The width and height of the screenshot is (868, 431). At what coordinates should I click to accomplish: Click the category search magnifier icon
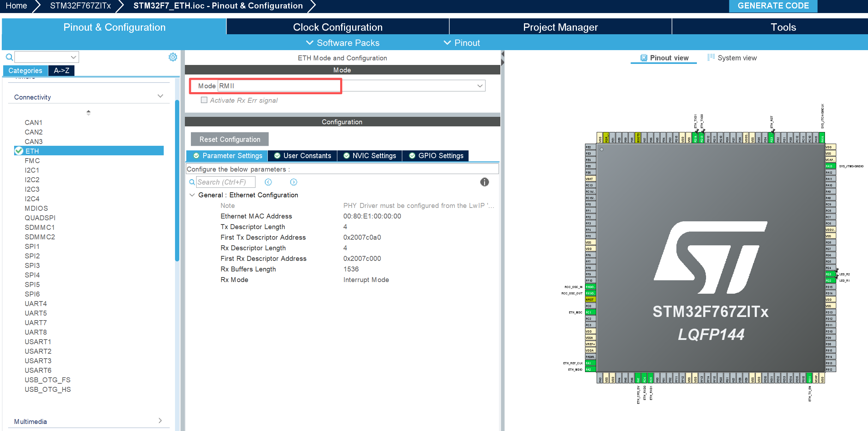tap(10, 57)
